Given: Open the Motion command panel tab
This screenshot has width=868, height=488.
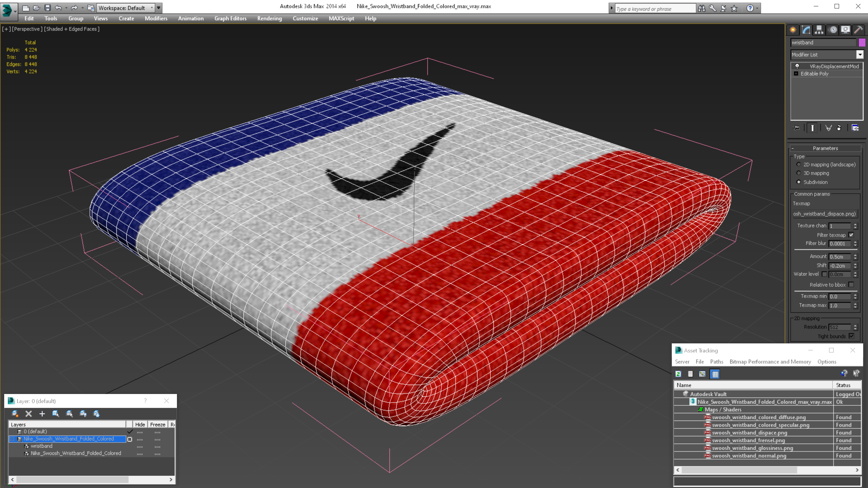Looking at the screenshot, I should coord(833,30).
